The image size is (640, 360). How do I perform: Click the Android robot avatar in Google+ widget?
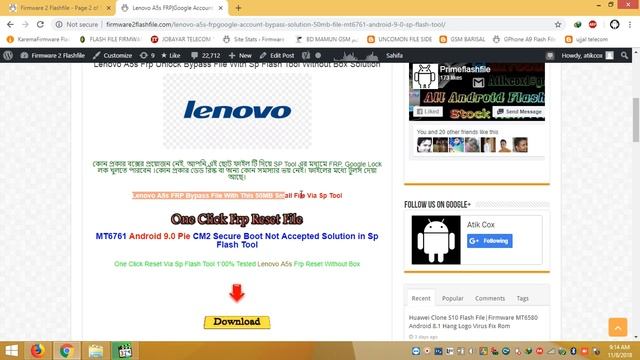[x=436, y=240]
